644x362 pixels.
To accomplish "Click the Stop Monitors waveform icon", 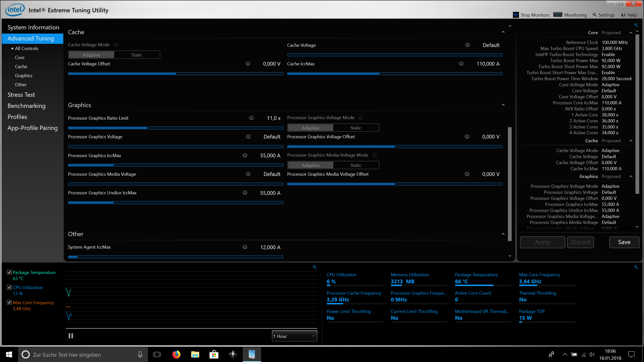I will (516, 15).
